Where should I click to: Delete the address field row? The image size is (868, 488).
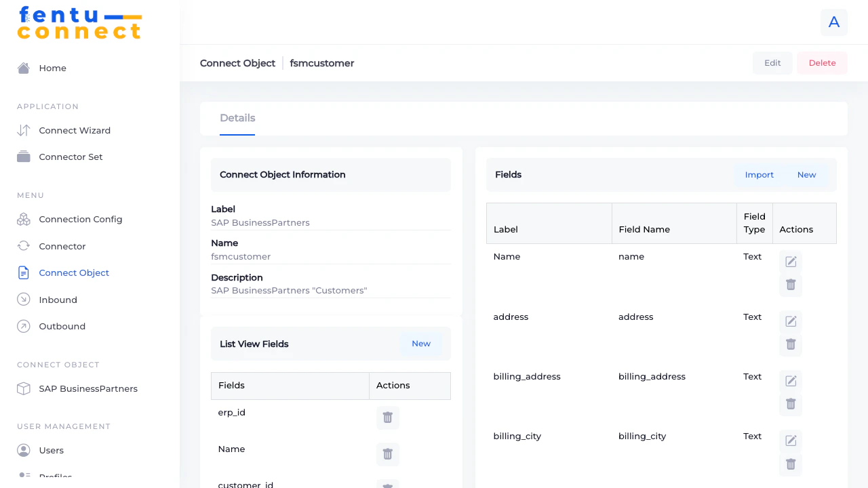791,345
